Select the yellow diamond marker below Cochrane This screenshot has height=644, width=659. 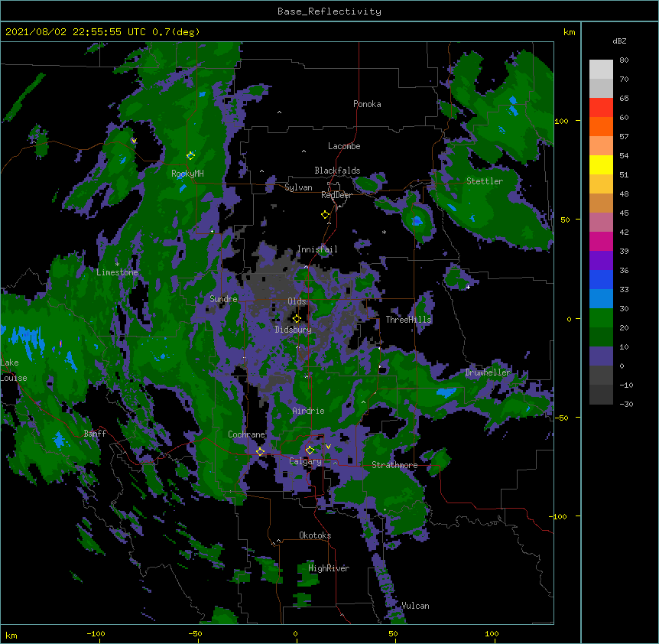point(260,451)
